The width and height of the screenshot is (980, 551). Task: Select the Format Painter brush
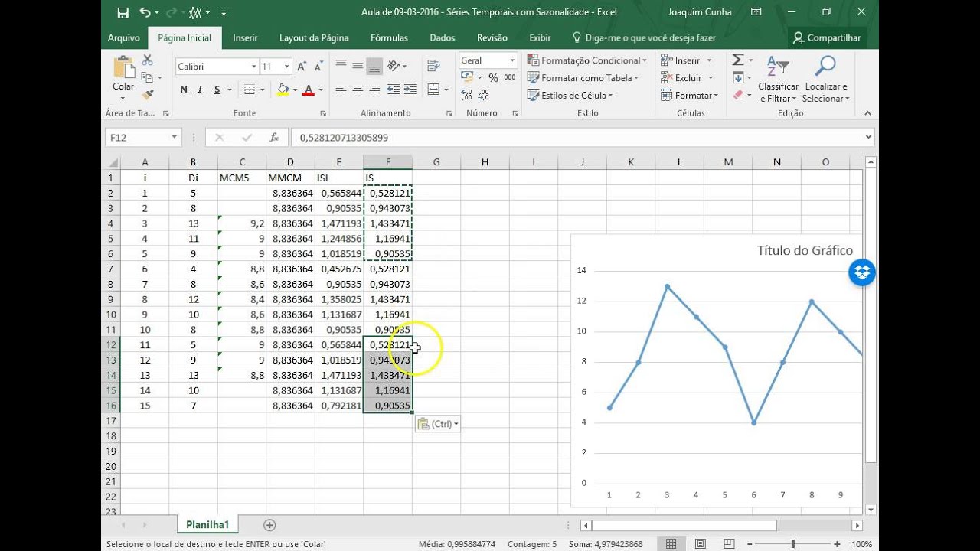[148, 95]
